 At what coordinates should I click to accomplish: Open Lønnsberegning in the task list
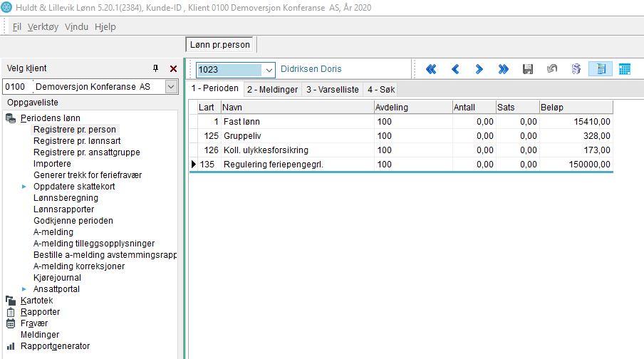[x=64, y=198]
